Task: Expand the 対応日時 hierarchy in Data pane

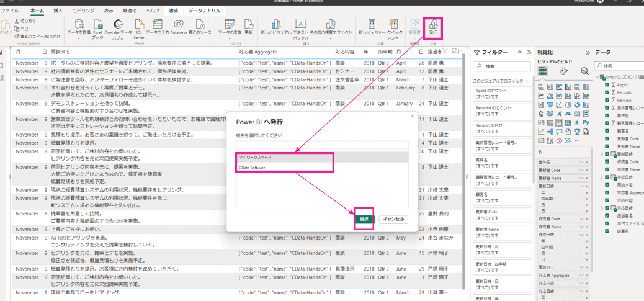Action: click(x=602, y=208)
